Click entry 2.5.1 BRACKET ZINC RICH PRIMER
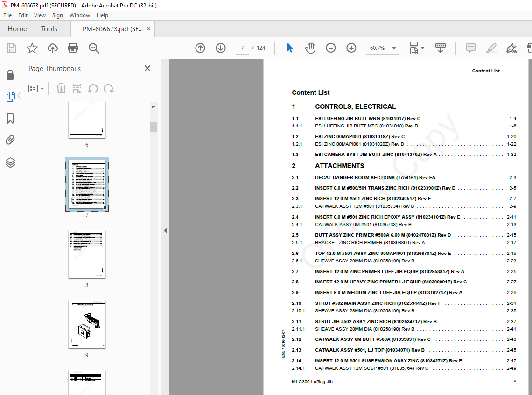The image size is (532, 395). (404, 243)
